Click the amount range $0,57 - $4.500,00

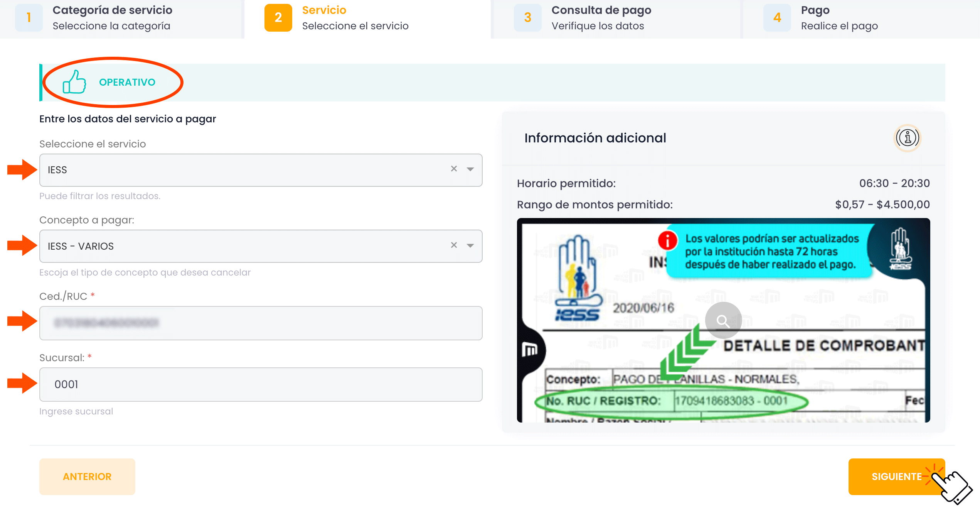tap(882, 205)
